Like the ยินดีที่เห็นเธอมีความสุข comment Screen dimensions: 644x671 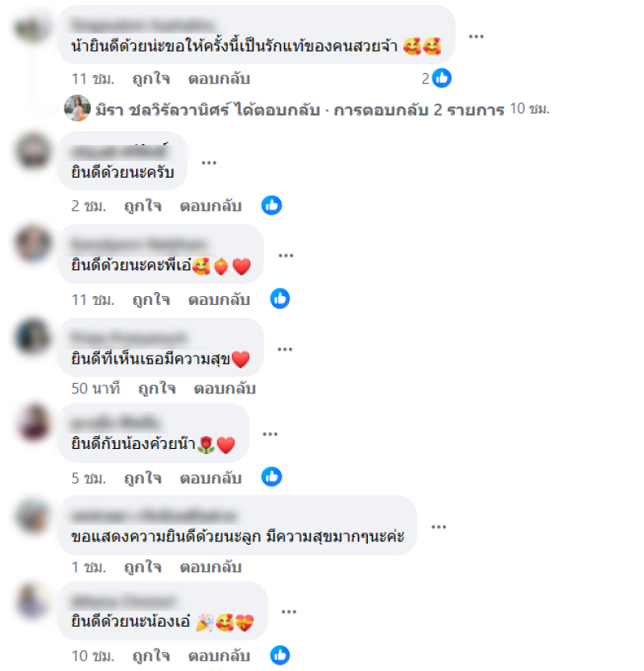(157, 389)
